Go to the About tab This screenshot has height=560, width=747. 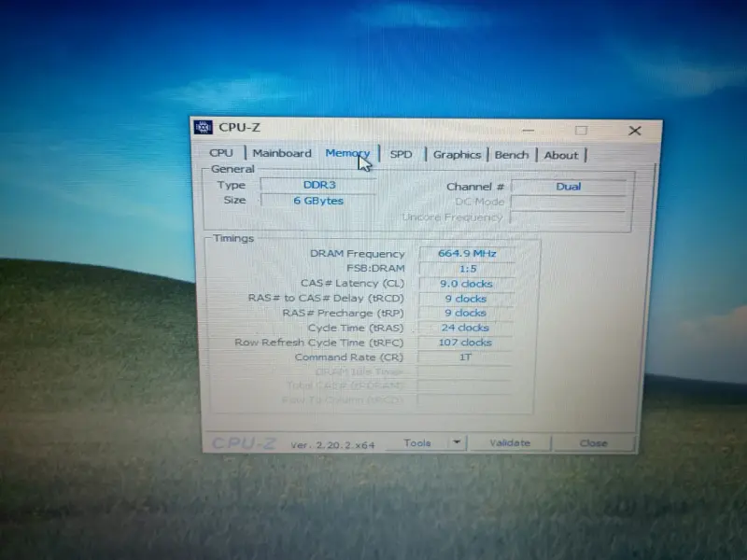point(561,155)
